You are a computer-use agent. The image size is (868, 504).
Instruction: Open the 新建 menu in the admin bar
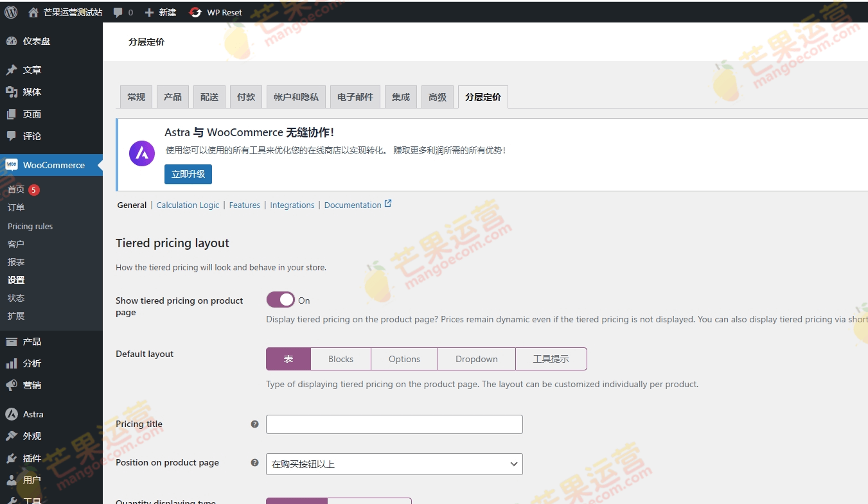coord(160,12)
